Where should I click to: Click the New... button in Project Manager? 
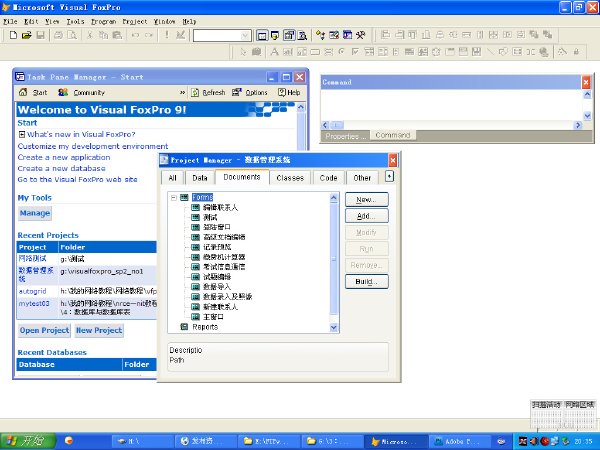click(x=367, y=199)
